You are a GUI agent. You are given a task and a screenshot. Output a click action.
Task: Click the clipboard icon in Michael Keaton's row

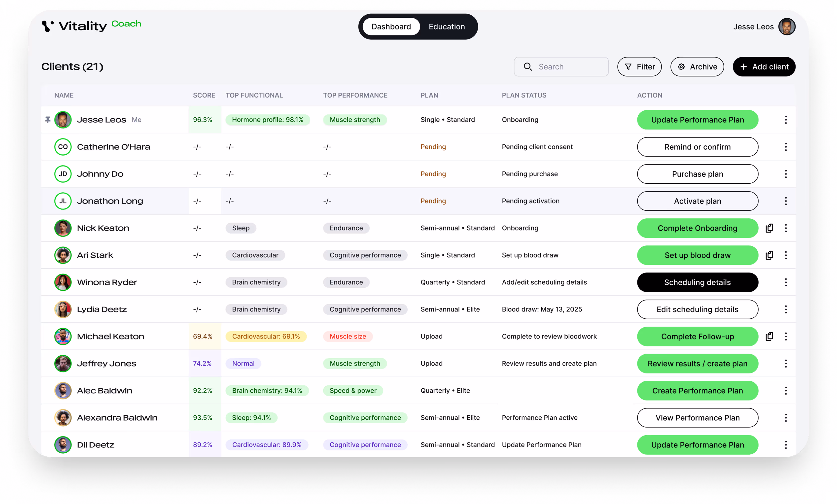coord(769,336)
